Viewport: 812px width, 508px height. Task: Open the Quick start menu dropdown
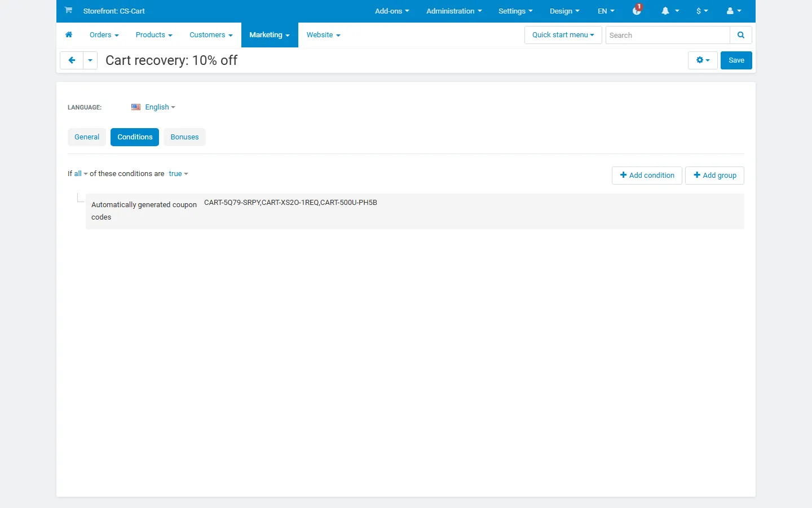pyautogui.click(x=563, y=35)
